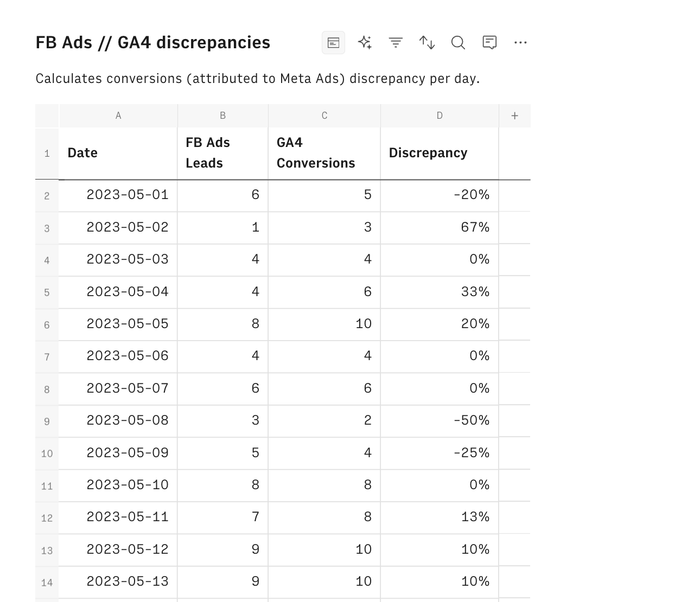This screenshot has height=602, width=700.
Task: Select the GA4 Conversions header cell
Action: tap(324, 153)
